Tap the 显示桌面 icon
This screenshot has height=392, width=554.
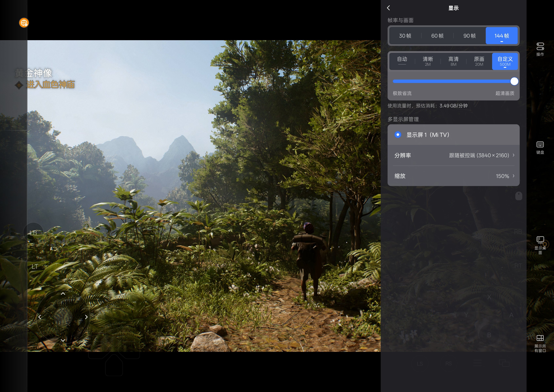pyautogui.click(x=540, y=245)
